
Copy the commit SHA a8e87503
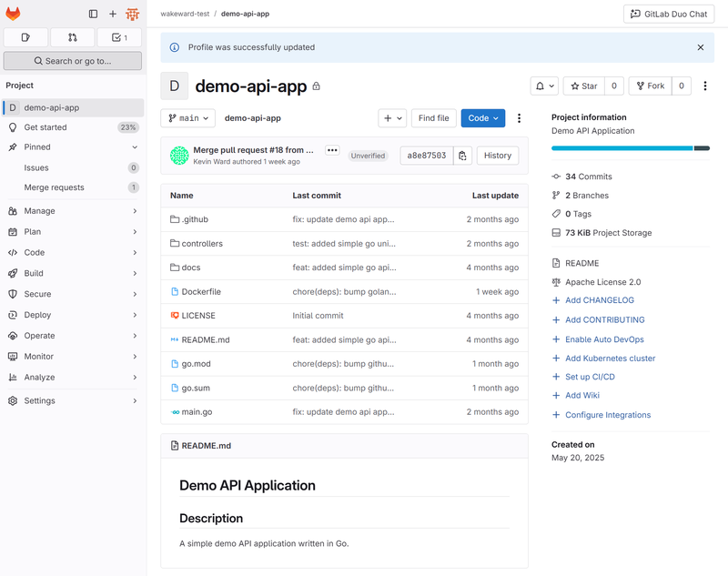[x=462, y=156]
